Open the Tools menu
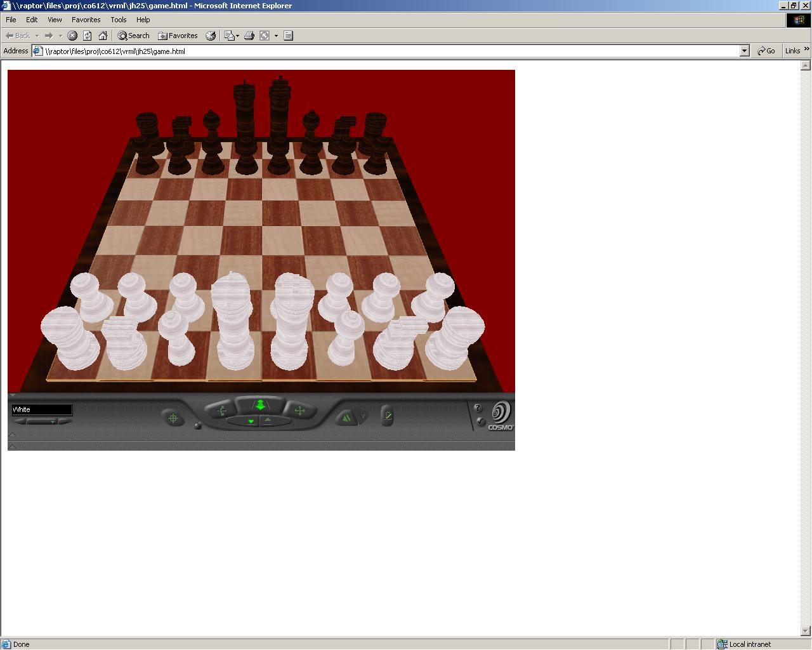The width and height of the screenshot is (812, 650). pos(119,20)
